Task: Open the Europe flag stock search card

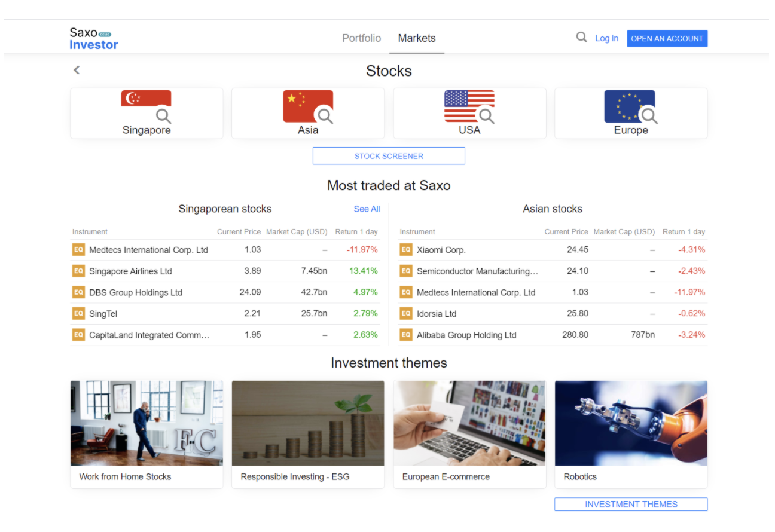Action: tap(631, 114)
